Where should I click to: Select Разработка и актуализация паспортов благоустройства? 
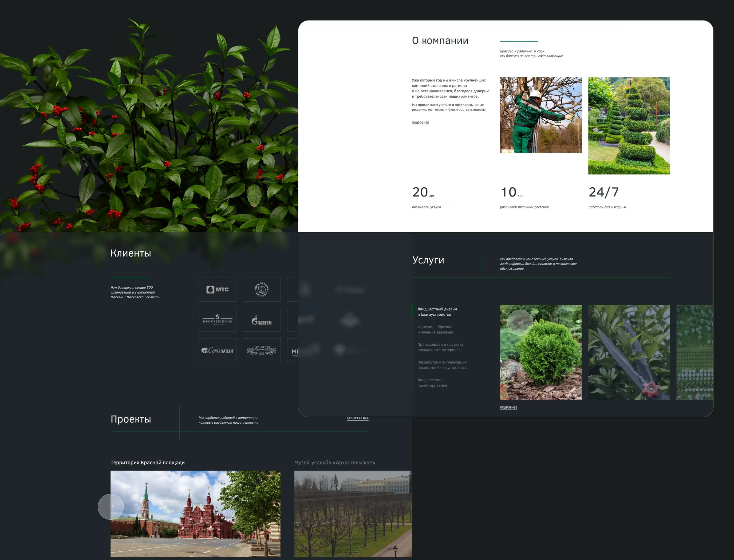pos(442,365)
